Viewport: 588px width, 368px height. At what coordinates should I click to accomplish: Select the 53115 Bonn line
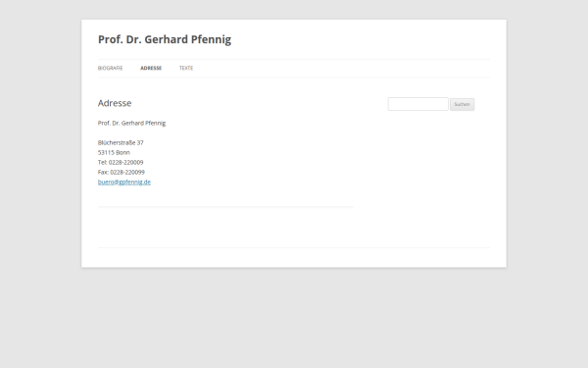pos(114,152)
